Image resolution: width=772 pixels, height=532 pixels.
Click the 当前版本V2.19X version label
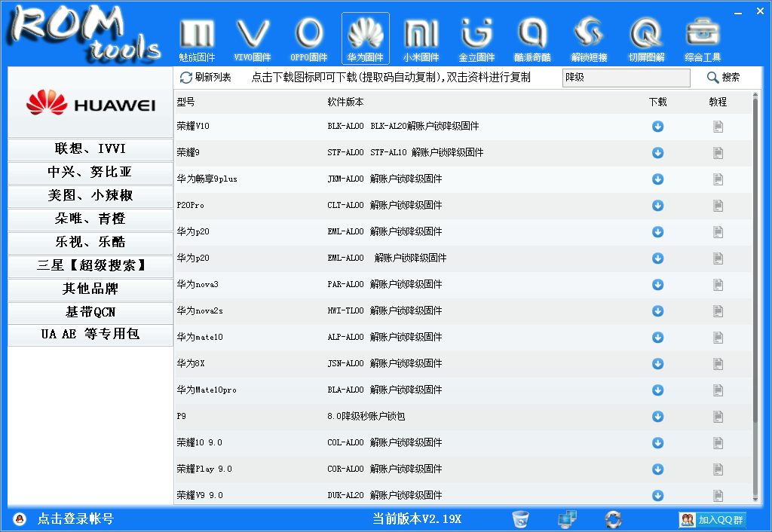[x=417, y=518]
